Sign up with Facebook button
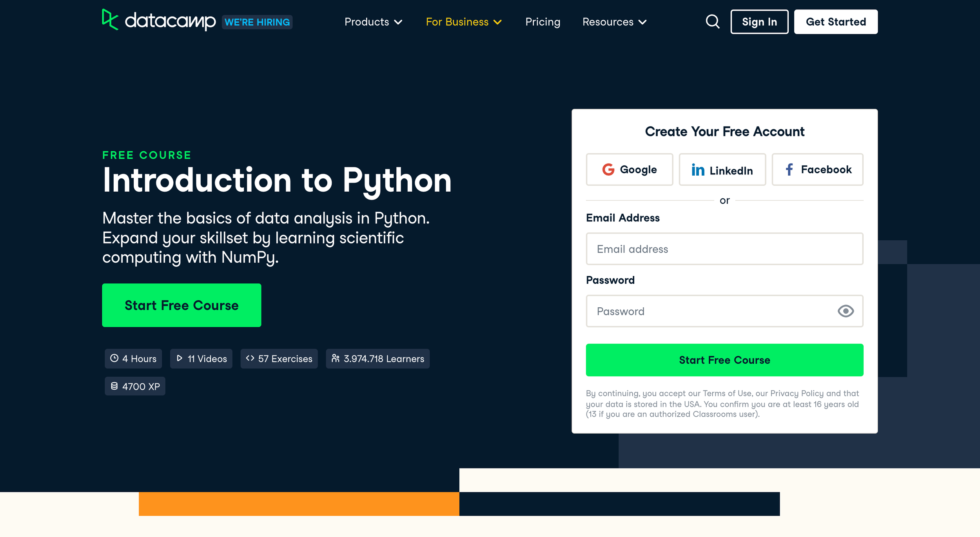Screen dimensions: 980x537 (x=818, y=169)
